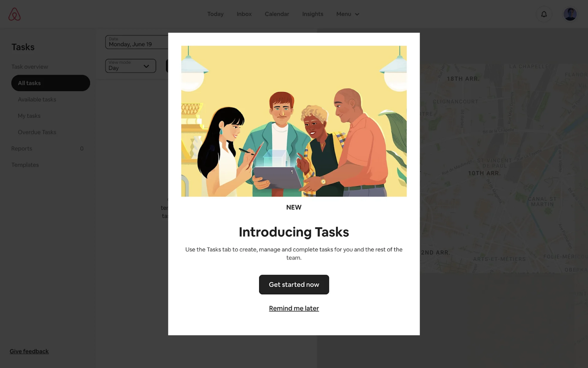Image resolution: width=588 pixels, height=368 pixels.
Task: Click the Airbnb logo
Action: click(x=14, y=14)
